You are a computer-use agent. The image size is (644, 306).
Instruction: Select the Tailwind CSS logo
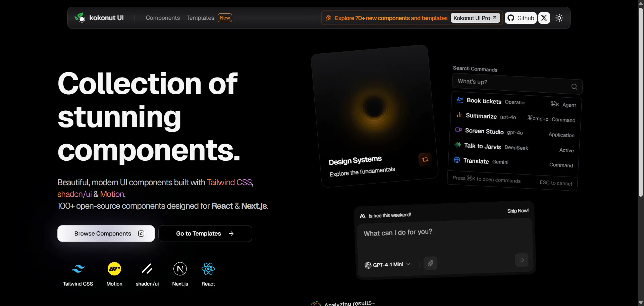[78, 268]
